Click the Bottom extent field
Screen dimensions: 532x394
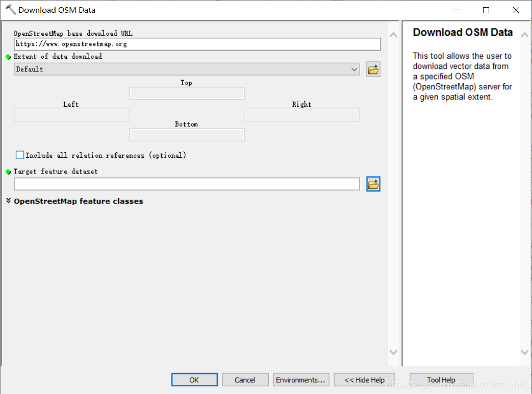pyautogui.click(x=187, y=135)
